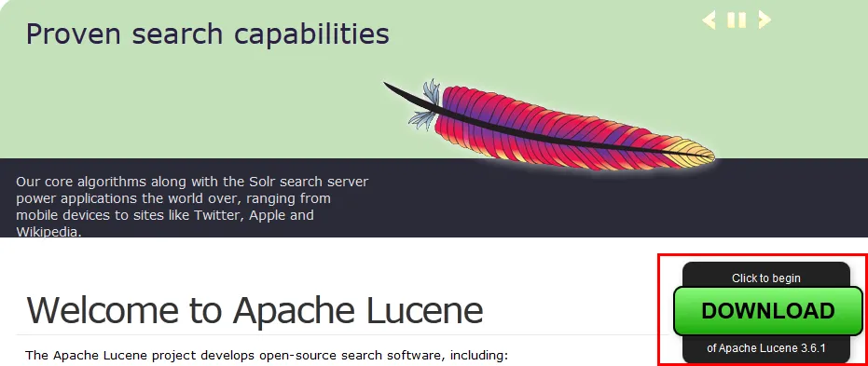Pause the slideshow rotation
The width and height of the screenshot is (868, 366).
(x=737, y=20)
